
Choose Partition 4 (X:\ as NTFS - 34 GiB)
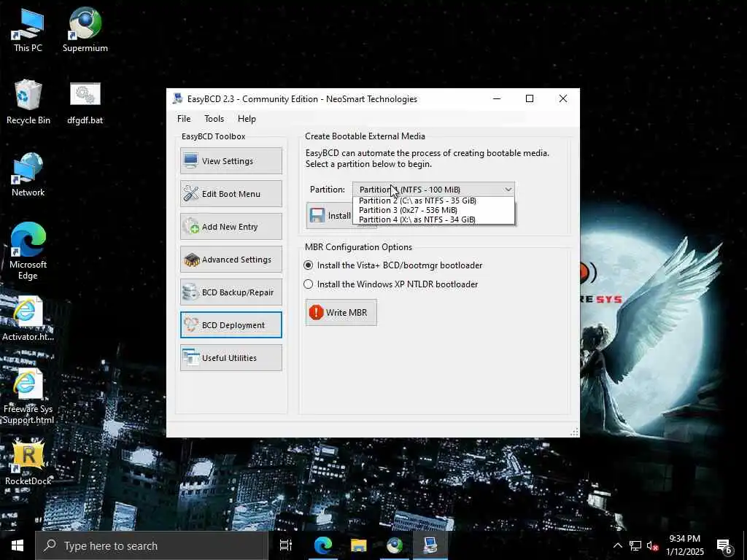[x=433, y=219]
